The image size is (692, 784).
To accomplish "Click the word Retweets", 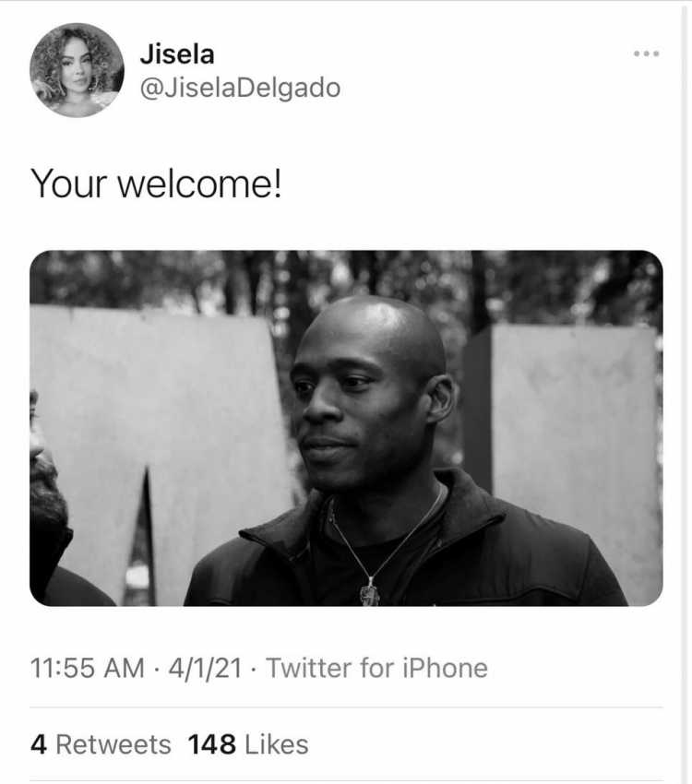I will click(x=113, y=744).
